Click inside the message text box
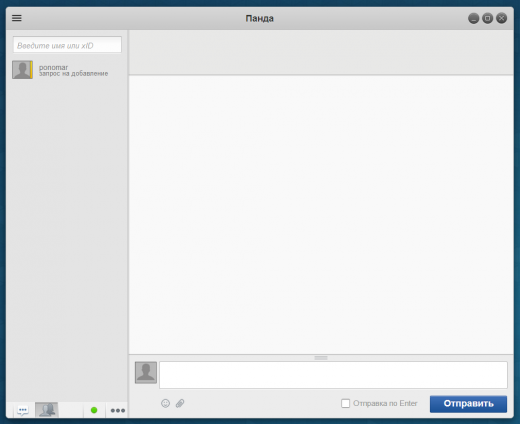 tap(333, 375)
